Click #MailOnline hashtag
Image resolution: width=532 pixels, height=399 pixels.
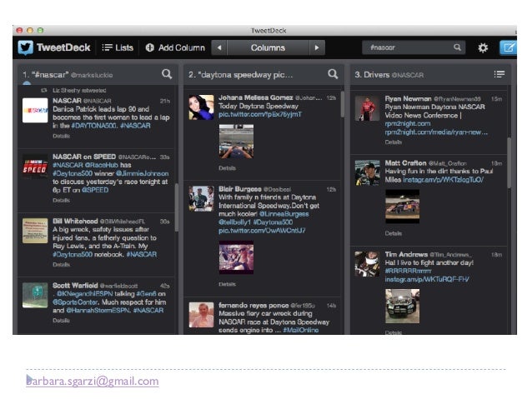(301, 330)
